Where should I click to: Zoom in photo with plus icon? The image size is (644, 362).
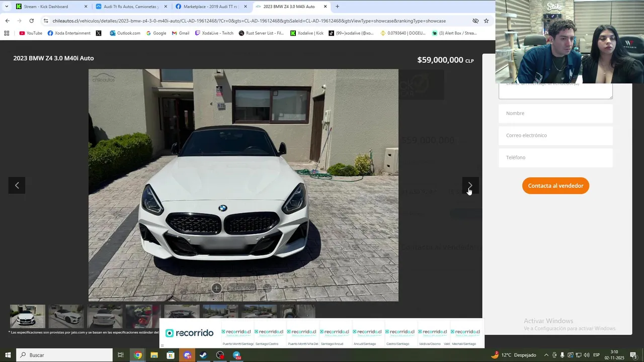tap(216, 288)
